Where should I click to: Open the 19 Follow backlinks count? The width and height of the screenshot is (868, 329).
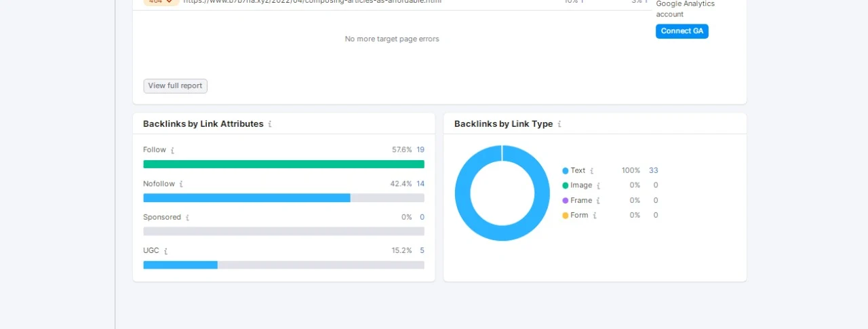coord(420,150)
